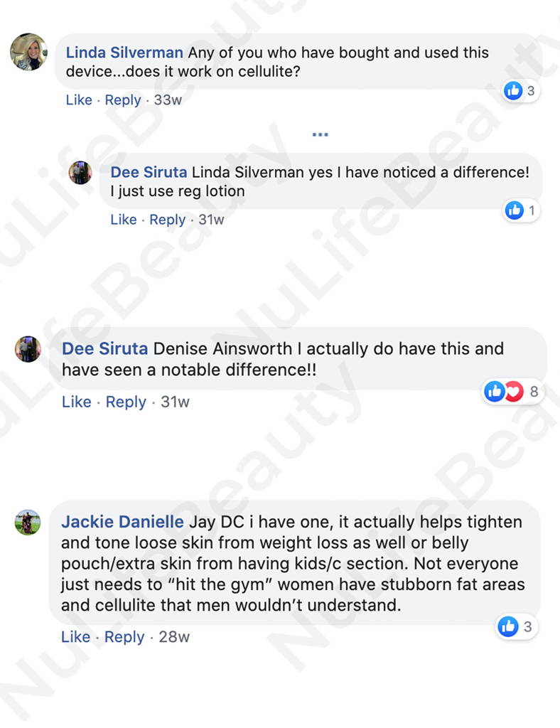This screenshot has width=560, height=728.
Task: Like Dee Siruta's notable difference comment
Action: click(77, 402)
